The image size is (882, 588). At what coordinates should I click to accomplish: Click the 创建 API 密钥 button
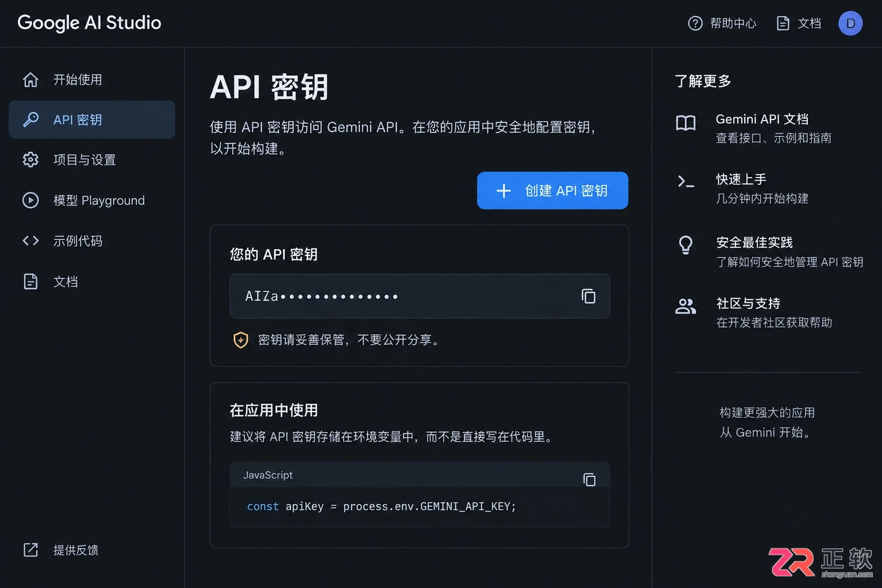click(x=552, y=190)
